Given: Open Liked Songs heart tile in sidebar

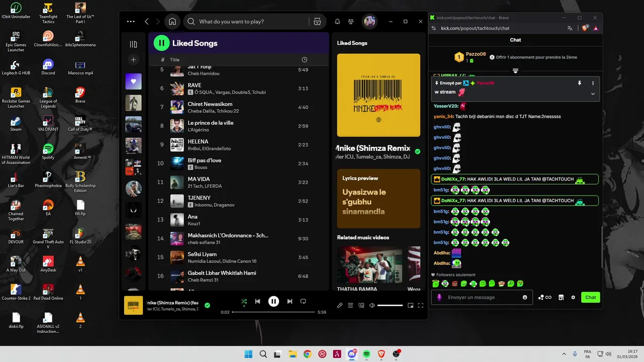Looking at the screenshot, I should pos(133,81).
